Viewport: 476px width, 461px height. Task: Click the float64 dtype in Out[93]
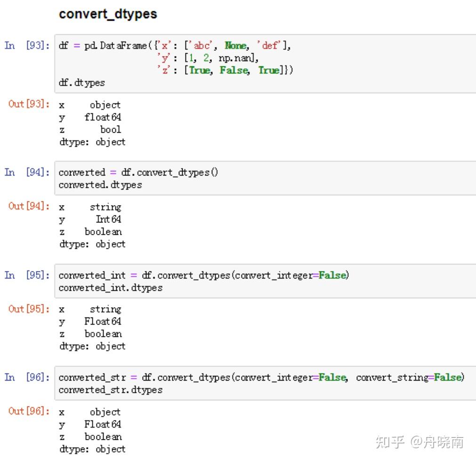pos(103,117)
